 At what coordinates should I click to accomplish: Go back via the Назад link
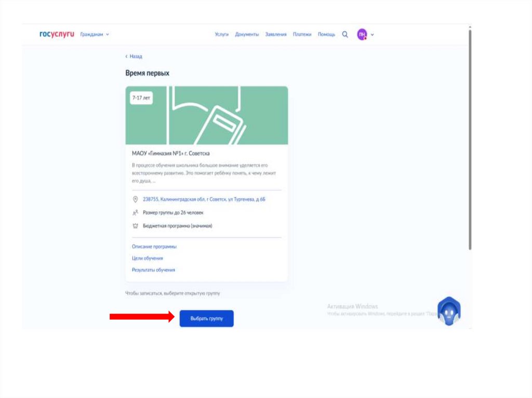(x=134, y=56)
